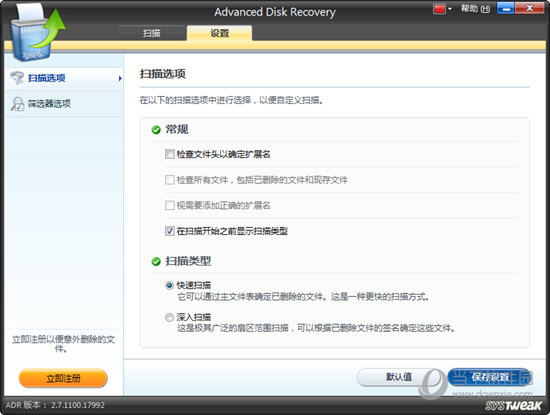Click the funnel icon beside 扫描选项
The width and height of the screenshot is (550, 415).
tap(17, 78)
